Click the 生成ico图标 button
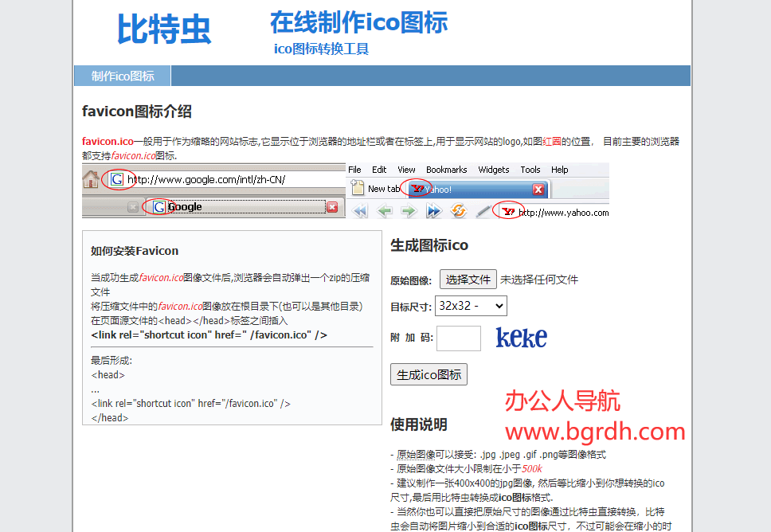The width and height of the screenshot is (771, 532). 429,374
